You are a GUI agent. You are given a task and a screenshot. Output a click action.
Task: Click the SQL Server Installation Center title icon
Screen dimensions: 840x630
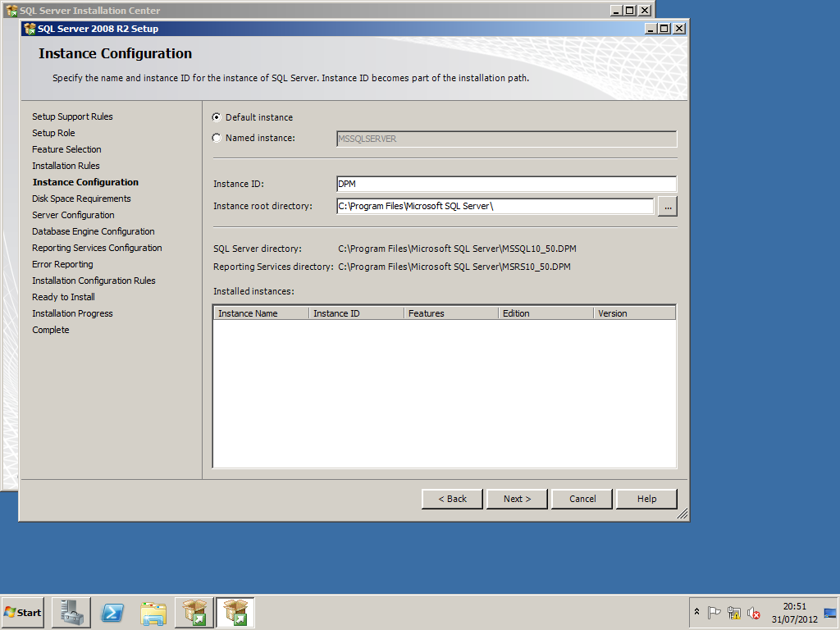coord(11,10)
